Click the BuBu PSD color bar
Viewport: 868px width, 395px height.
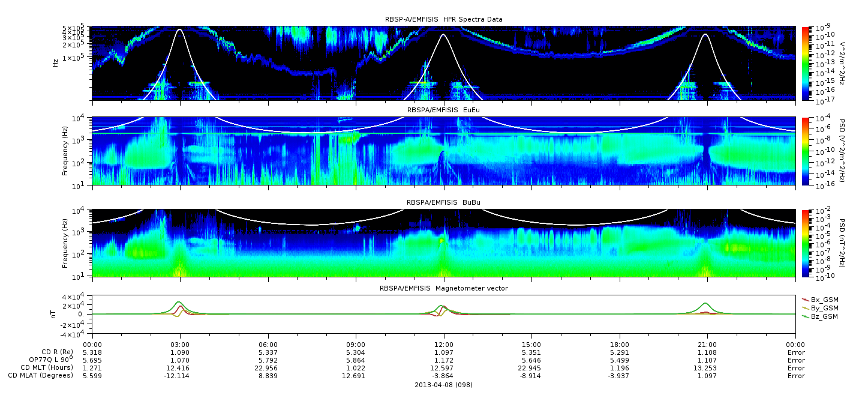tap(804, 243)
